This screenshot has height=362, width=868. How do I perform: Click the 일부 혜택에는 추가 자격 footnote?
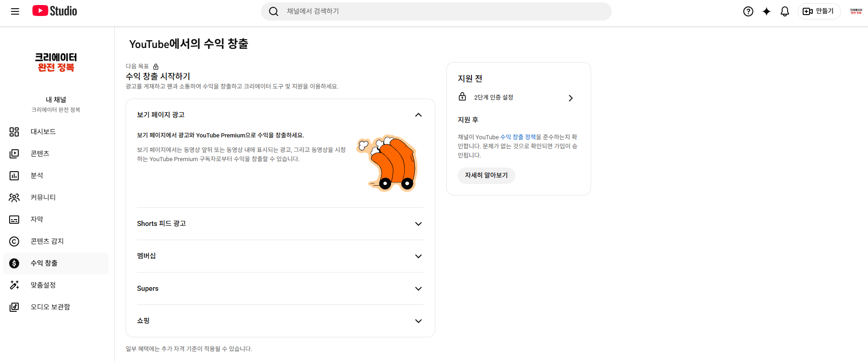click(189, 349)
